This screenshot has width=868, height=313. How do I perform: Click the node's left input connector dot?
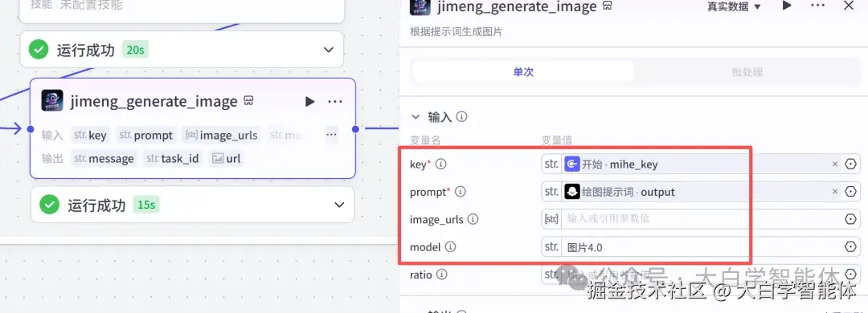[30, 129]
